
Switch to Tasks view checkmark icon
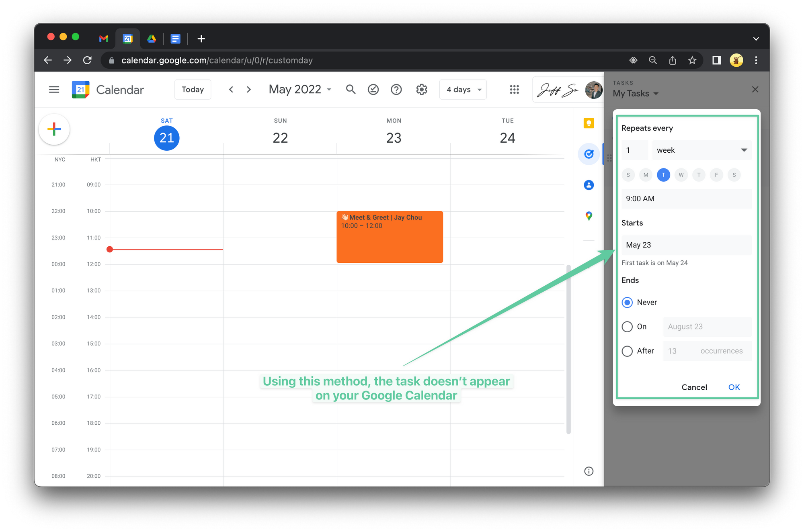(373, 90)
